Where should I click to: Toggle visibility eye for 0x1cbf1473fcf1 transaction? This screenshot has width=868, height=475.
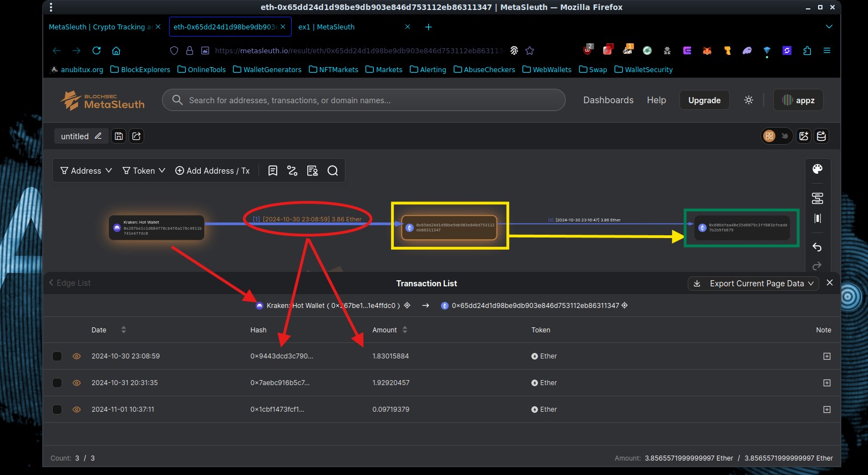coord(77,410)
